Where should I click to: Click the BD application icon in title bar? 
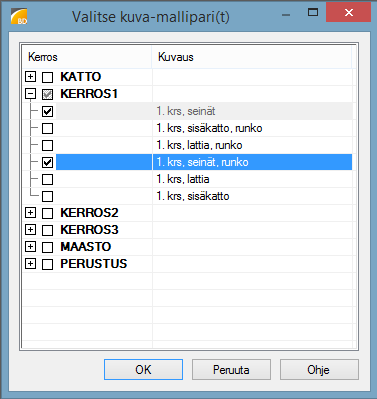19,16
